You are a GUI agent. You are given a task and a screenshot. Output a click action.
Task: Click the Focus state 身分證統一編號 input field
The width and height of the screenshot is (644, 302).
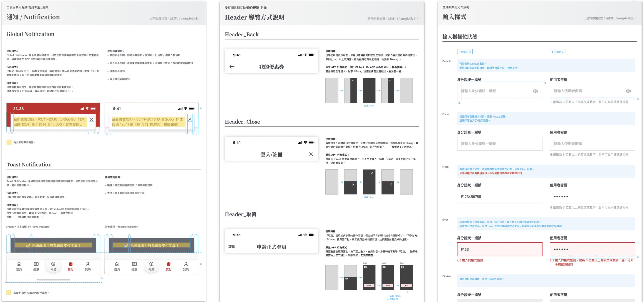pyautogui.click(x=500, y=144)
